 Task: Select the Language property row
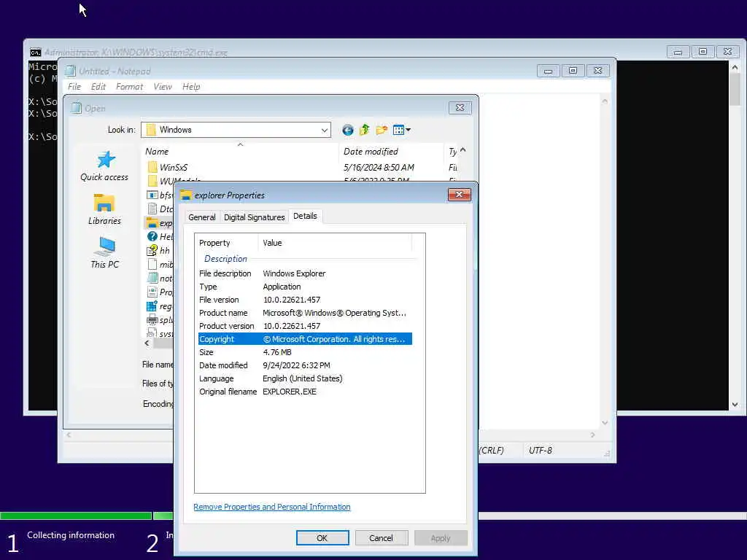coord(305,378)
